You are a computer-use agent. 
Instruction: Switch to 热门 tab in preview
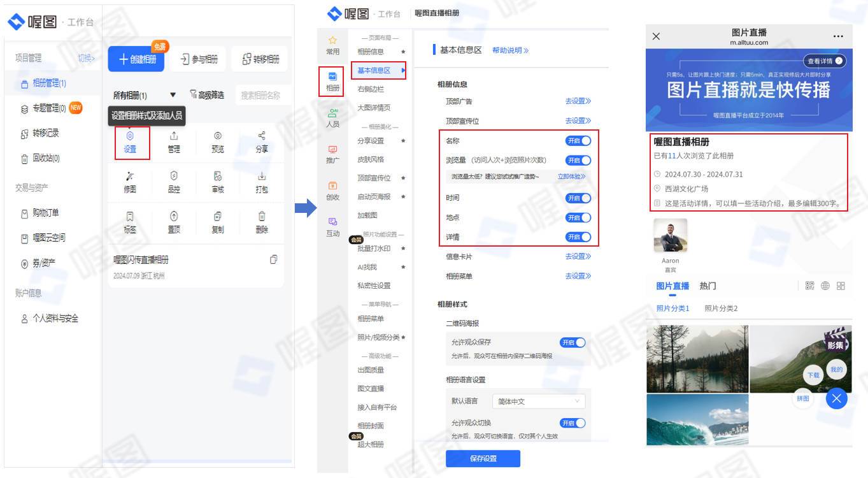pyautogui.click(x=708, y=286)
